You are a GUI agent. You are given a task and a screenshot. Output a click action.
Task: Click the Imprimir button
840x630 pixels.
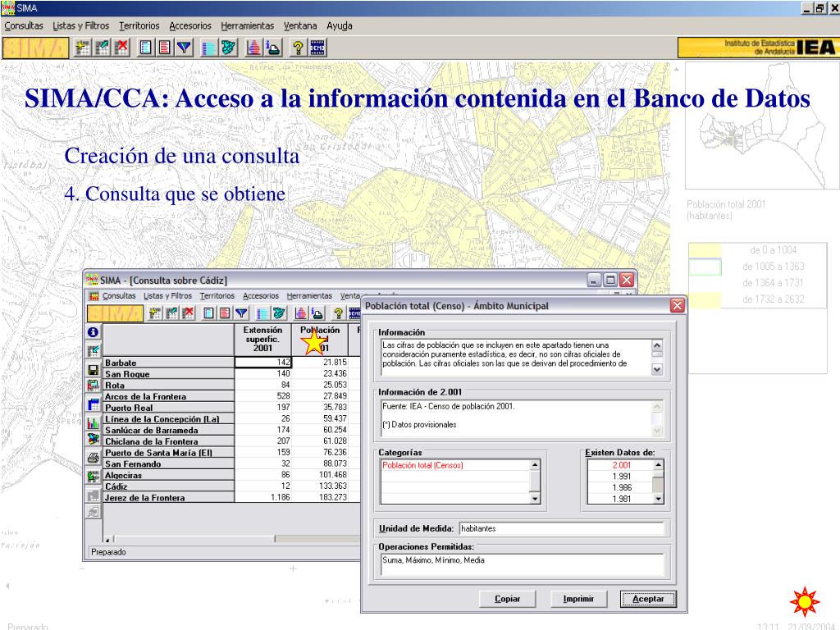coord(578,599)
